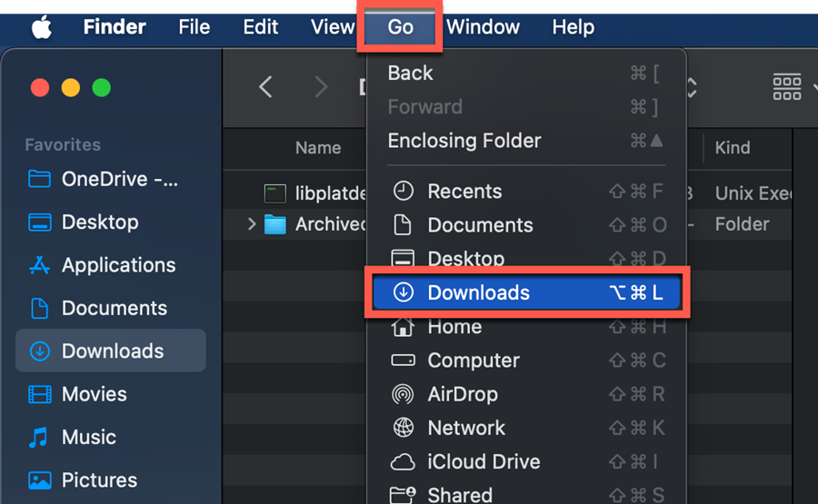Sort by Name column header
The width and height of the screenshot is (818, 504).
pyautogui.click(x=318, y=148)
